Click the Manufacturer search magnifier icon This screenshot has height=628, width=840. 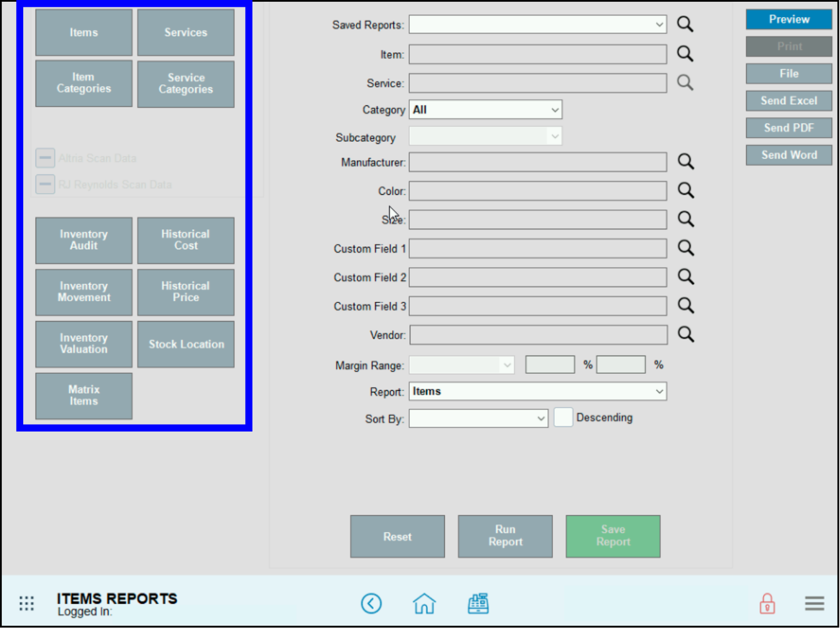click(685, 162)
